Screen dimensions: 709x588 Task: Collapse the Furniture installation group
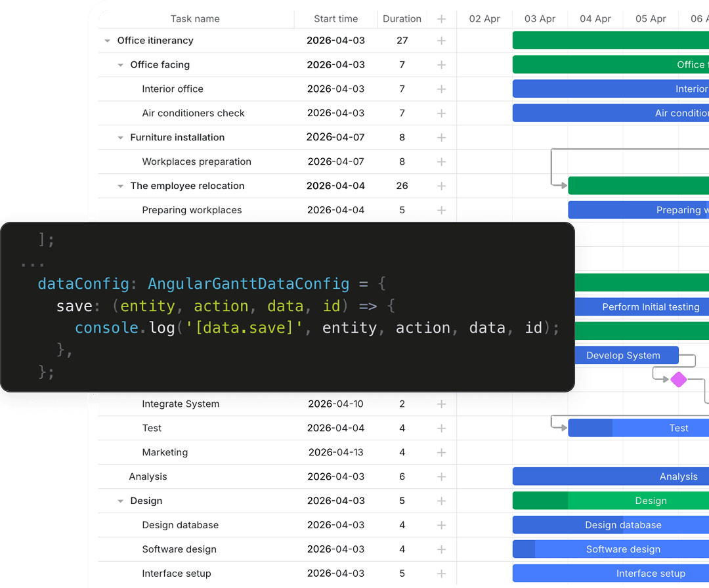pyautogui.click(x=120, y=137)
